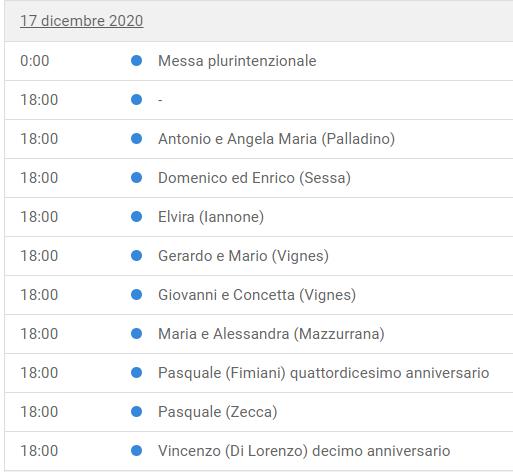
Task: Select Pasquale (Fimiani) quattordicesimo anniversario event
Action: click(324, 373)
